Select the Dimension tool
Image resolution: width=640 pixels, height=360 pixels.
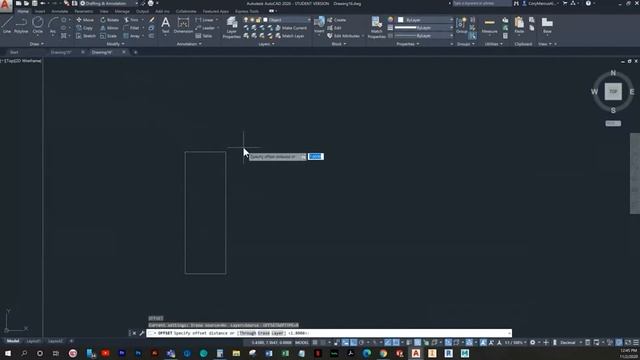[183, 25]
